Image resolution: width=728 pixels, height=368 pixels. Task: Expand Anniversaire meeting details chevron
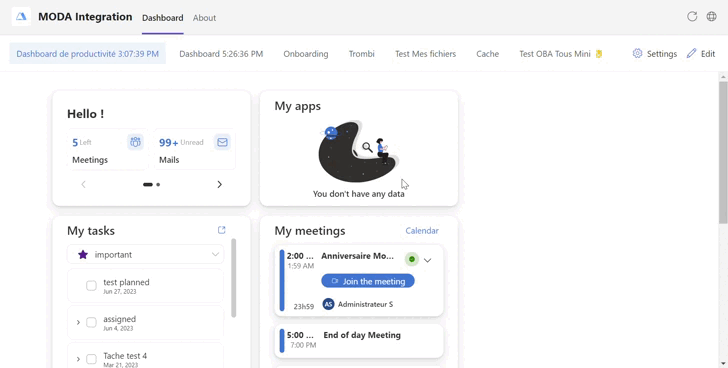click(428, 260)
